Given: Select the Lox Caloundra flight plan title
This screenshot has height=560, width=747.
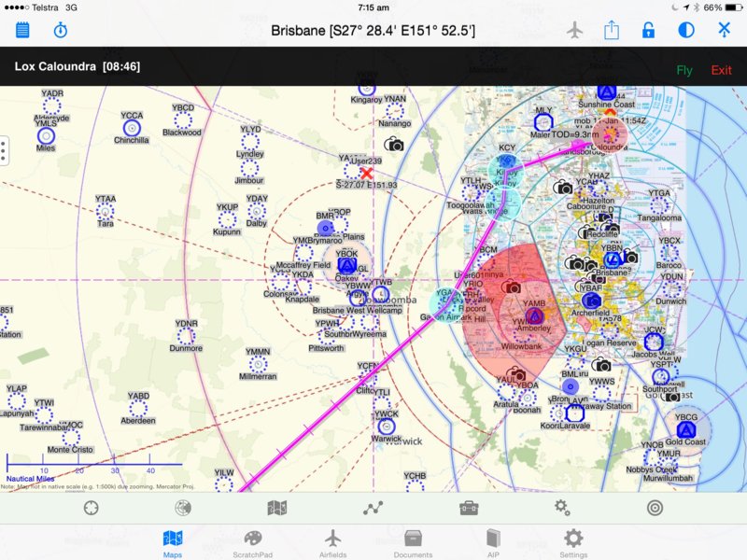Looking at the screenshot, I should click(x=78, y=66).
